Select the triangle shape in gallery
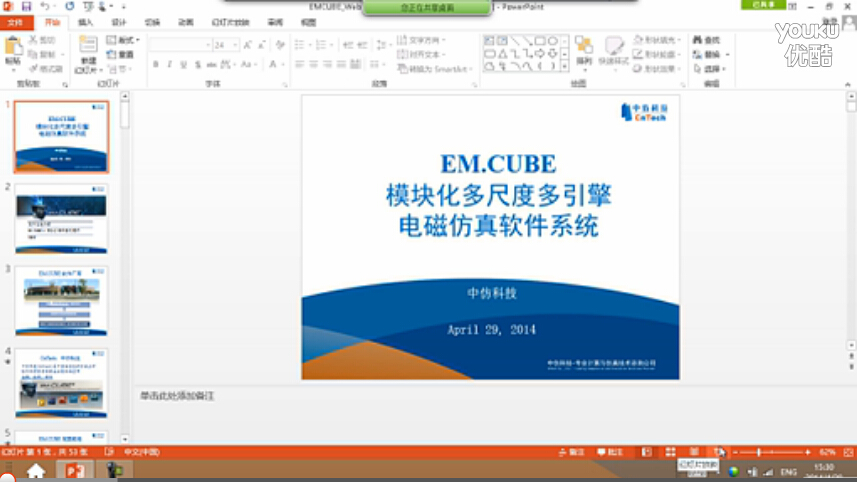The width and height of the screenshot is (857, 482). click(x=502, y=54)
